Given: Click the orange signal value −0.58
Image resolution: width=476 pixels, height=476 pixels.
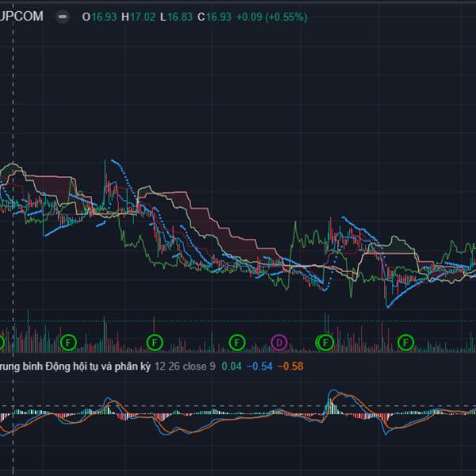Looking at the screenshot, I should [x=290, y=367].
